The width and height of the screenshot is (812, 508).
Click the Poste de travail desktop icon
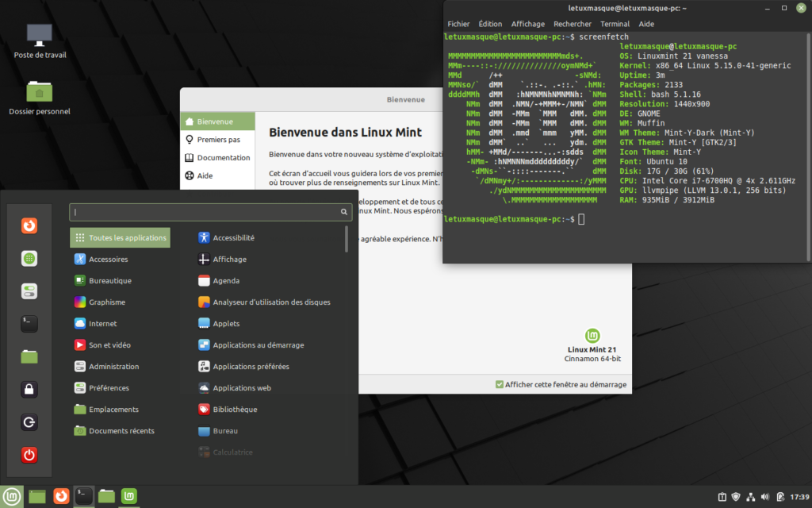[40, 41]
